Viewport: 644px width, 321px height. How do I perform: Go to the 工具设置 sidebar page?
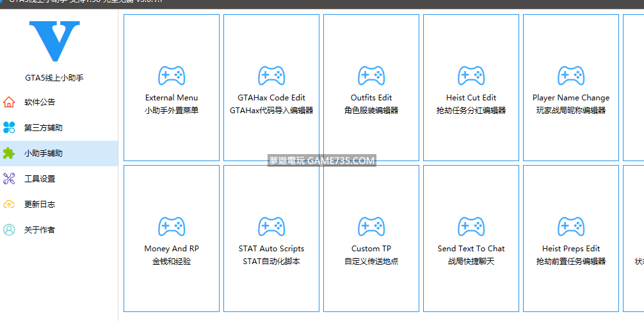59,178
